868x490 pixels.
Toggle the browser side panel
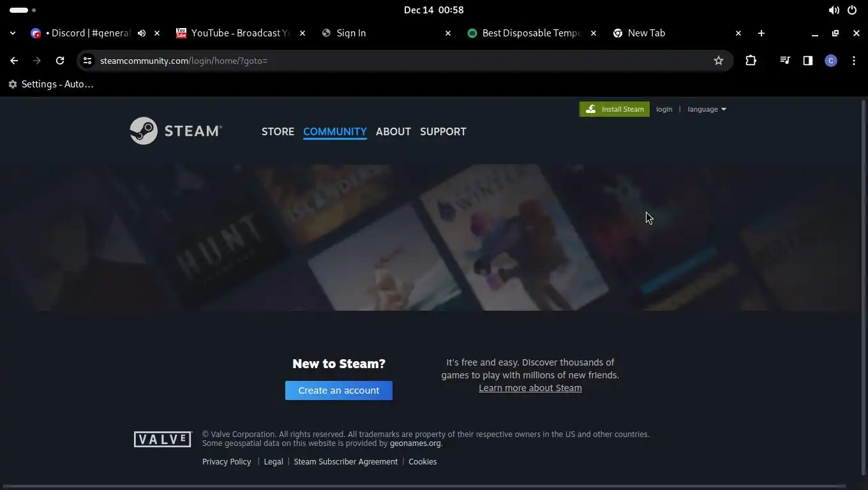[x=808, y=61]
